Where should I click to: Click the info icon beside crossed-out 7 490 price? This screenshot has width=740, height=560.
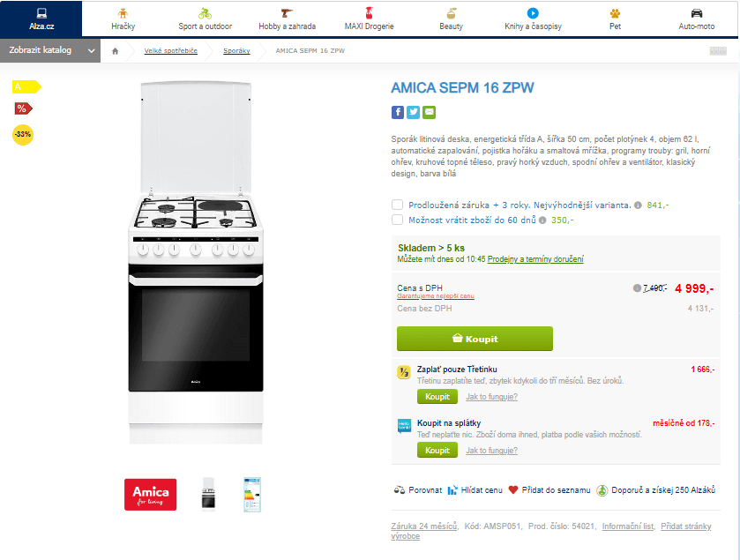(637, 287)
